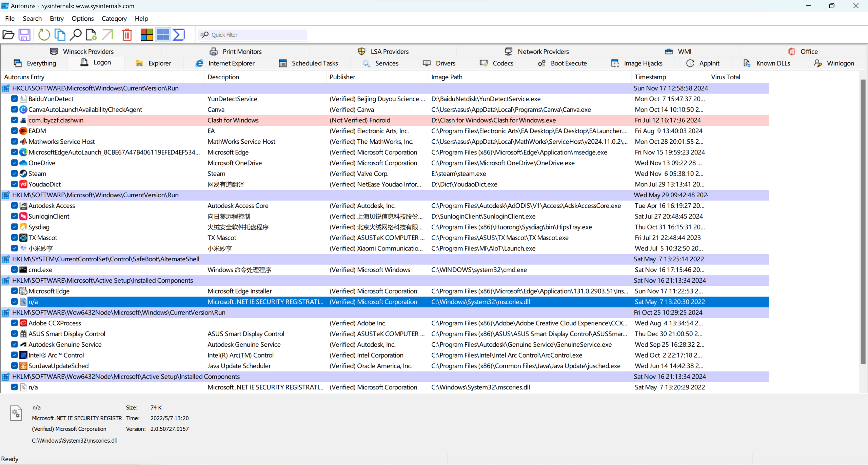Click the Jump to Entry arrow icon
Screen dimensions: 868x465
click(107, 35)
